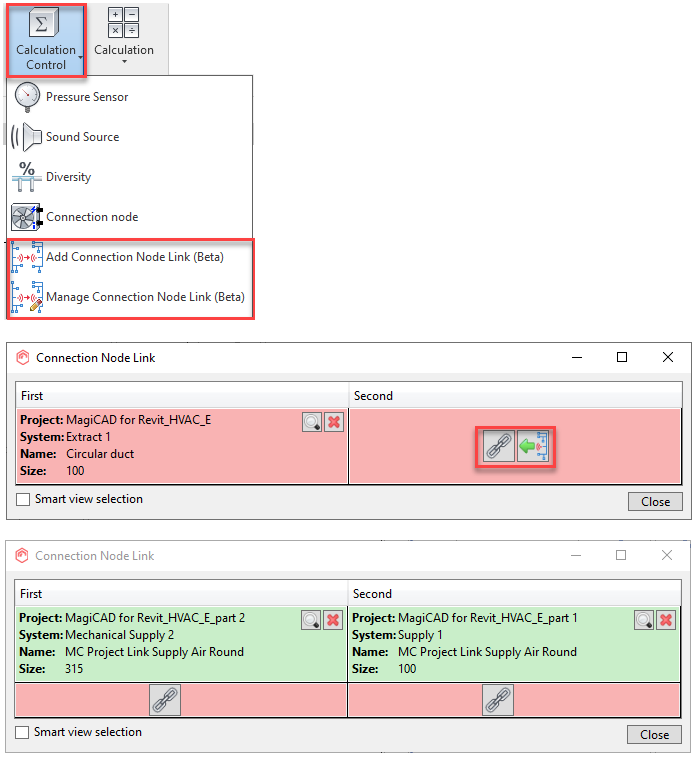The height and width of the screenshot is (757, 697).
Task: Click the Pressure Sensor gauge icon
Action: coord(27,97)
